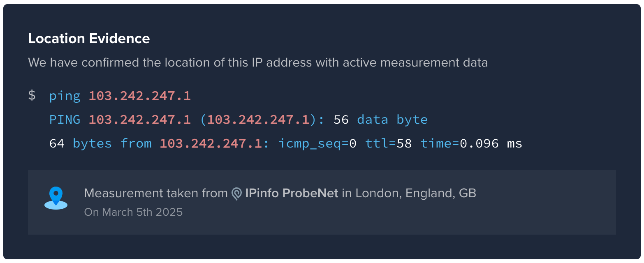Click the IPinfo ProbeNet logo icon

pos(236,194)
